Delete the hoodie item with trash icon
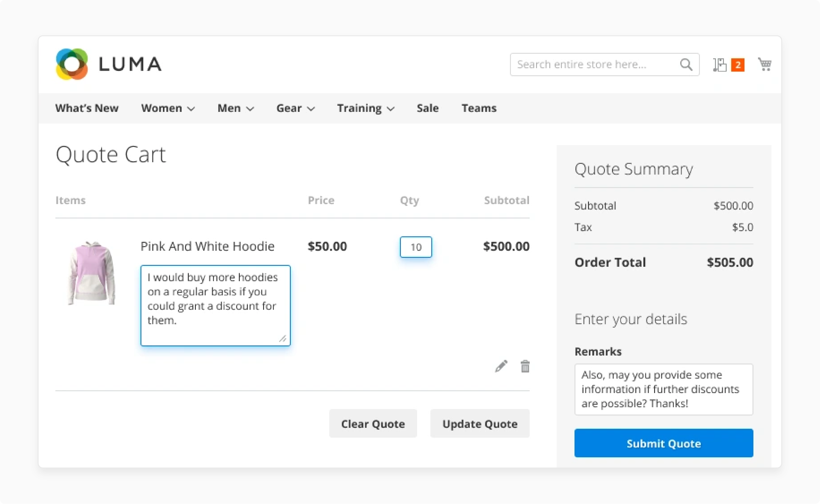The width and height of the screenshot is (820, 504). [x=525, y=366]
